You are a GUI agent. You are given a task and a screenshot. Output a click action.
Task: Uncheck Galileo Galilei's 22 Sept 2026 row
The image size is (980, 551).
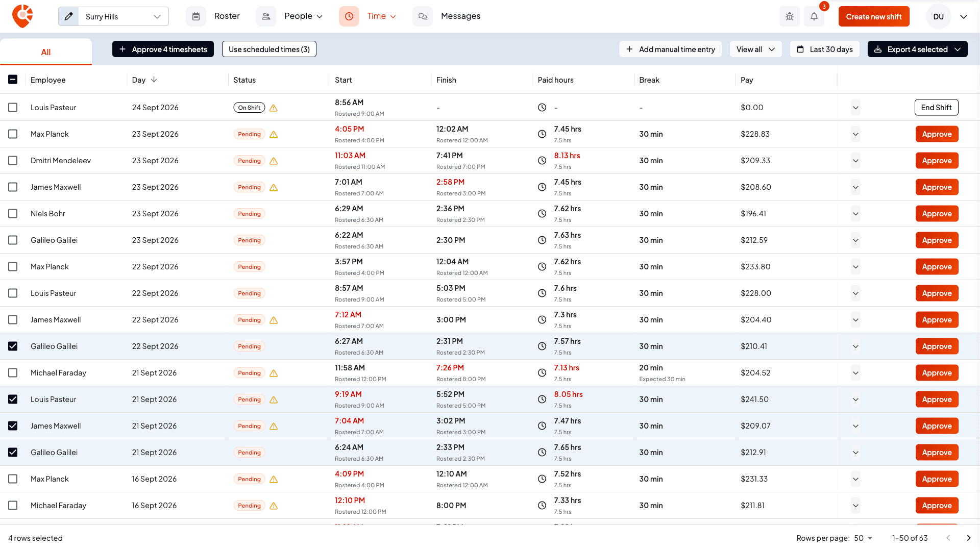13,346
